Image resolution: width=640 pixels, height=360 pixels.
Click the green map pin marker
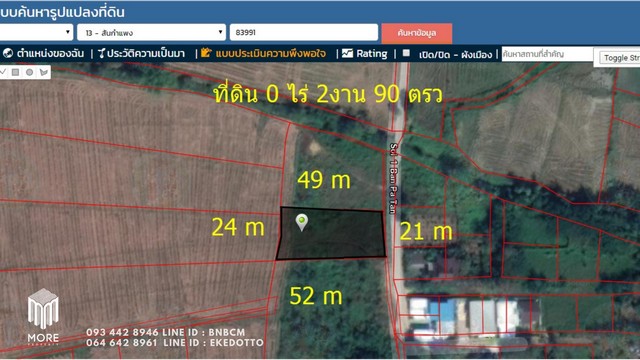302,222
